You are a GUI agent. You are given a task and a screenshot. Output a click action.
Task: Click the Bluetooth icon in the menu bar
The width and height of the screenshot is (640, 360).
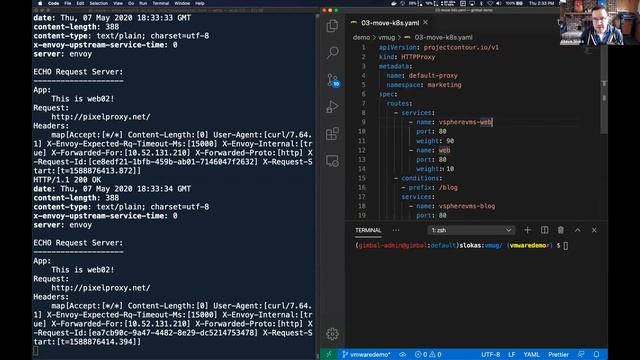click(x=481, y=3)
